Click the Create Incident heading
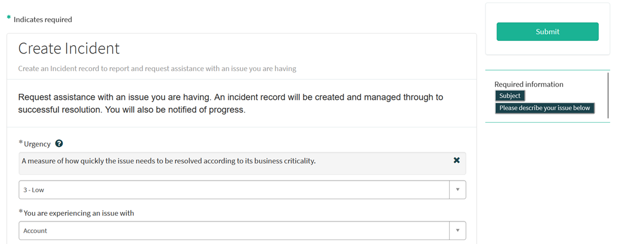 tap(69, 49)
